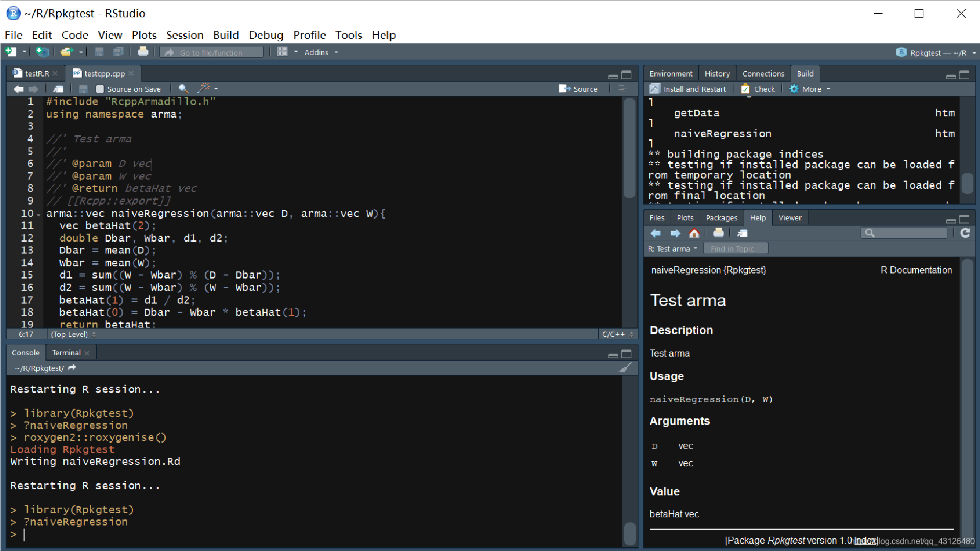The image size is (980, 551).
Task: Open Find/Replace in the editor
Action: click(x=183, y=89)
